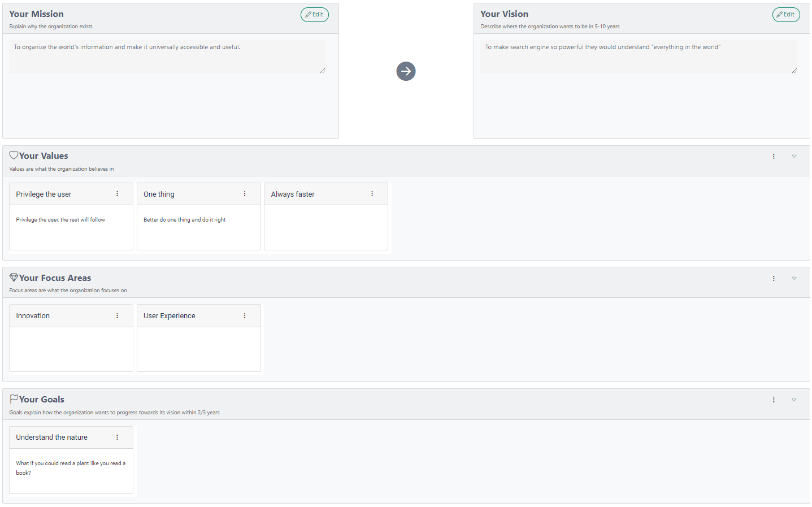Collapse the Your Focus Areas section
The image size is (812, 507).
click(x=794, y=279)
